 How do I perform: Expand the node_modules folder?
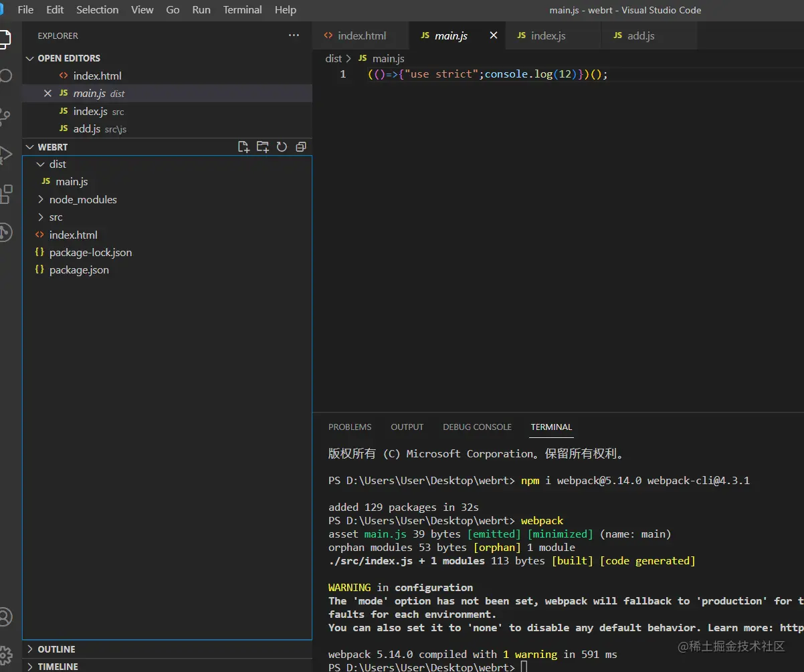point(82,200)
